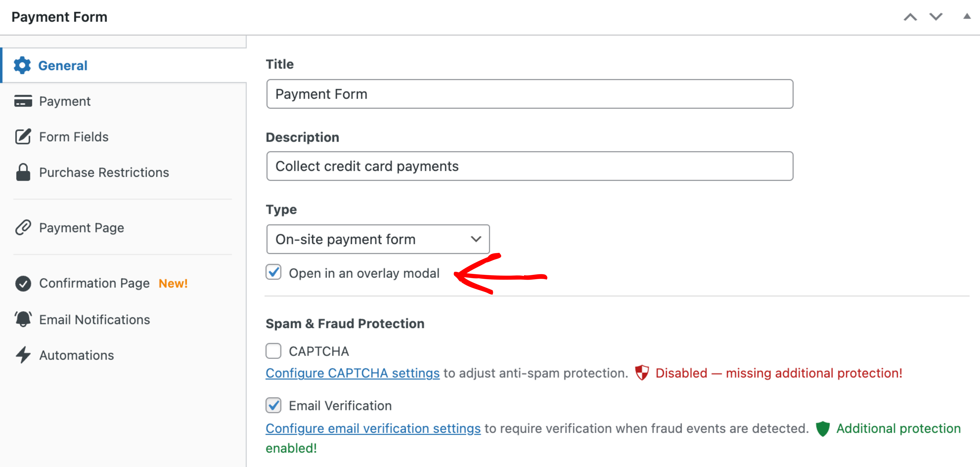Open Configure CAPTCHA settings link
Screen dimensions: 980x467
click(x=352, y=373)
